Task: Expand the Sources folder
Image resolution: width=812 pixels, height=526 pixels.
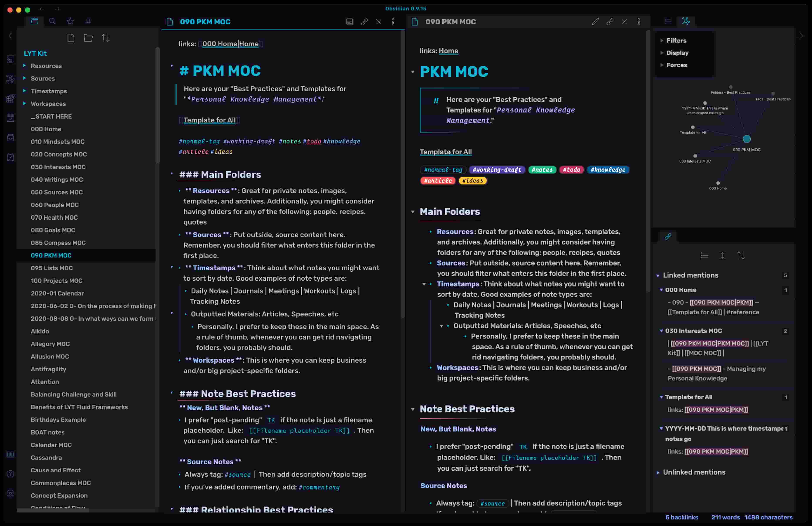Action: coord(43,79)
